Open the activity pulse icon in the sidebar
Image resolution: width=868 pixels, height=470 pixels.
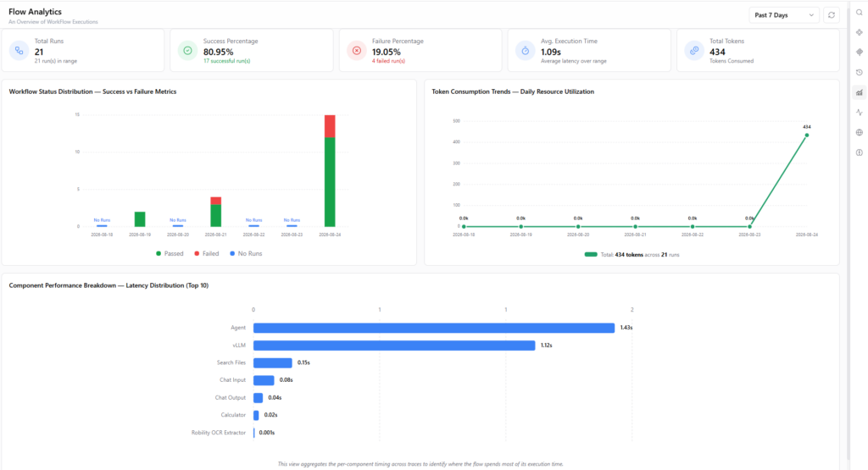[860, 113]
